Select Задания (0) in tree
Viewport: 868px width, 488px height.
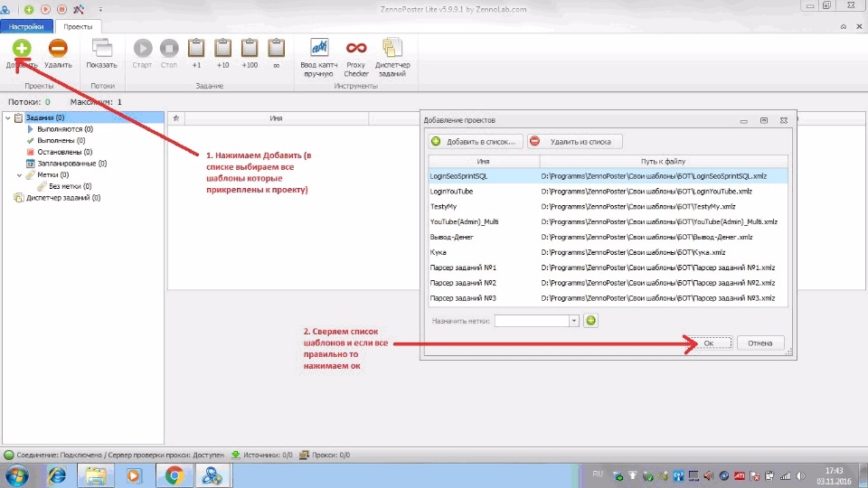[x=45, y=117]
